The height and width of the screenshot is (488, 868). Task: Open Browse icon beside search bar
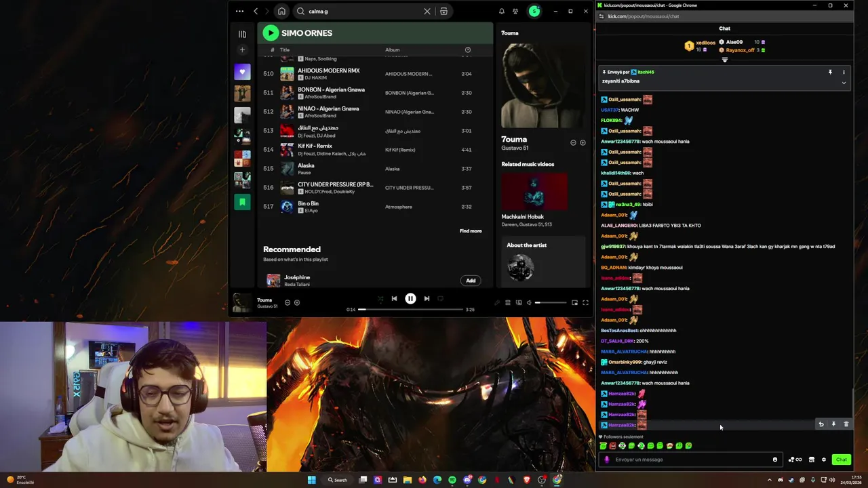coord(443,11)
